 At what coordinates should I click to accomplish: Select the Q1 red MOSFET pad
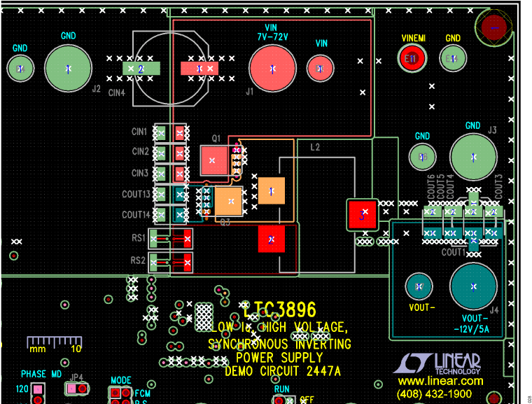pyautogui.click(x=213, y=160)
